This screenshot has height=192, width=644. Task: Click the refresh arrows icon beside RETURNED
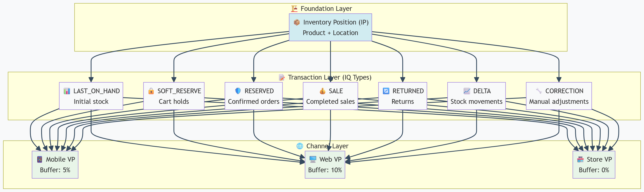pos(386,91)
